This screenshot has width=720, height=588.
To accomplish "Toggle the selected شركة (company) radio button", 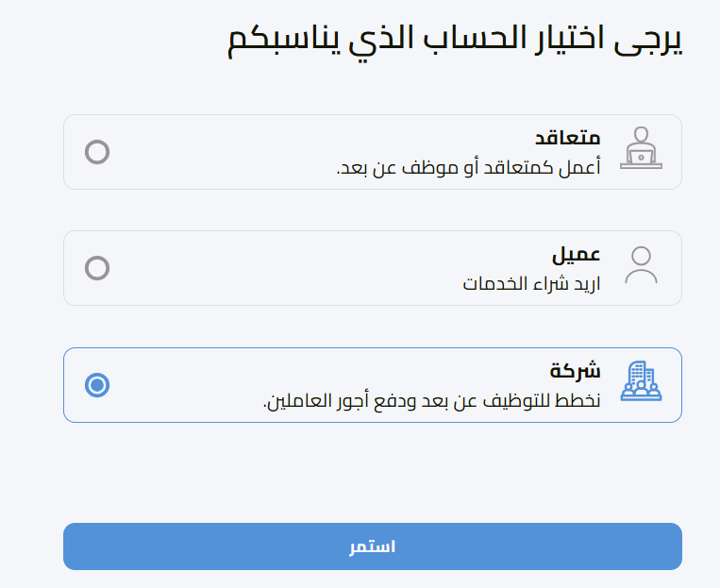I will click(97, 385).
